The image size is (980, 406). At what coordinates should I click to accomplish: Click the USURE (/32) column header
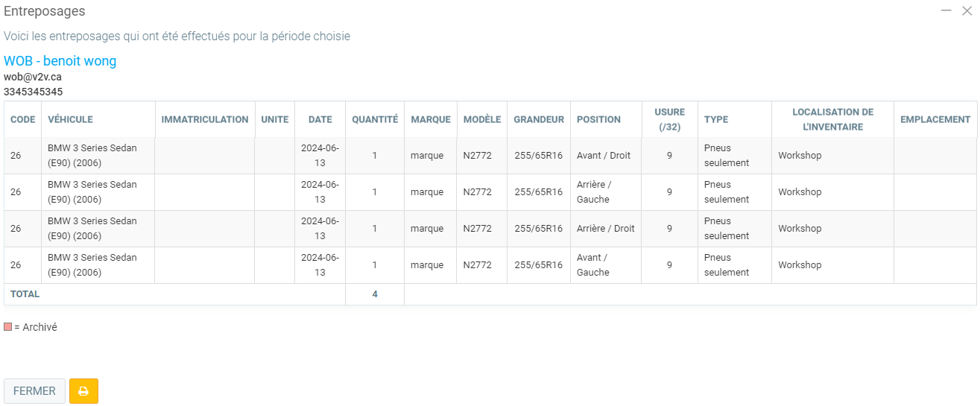click(669, 119)
